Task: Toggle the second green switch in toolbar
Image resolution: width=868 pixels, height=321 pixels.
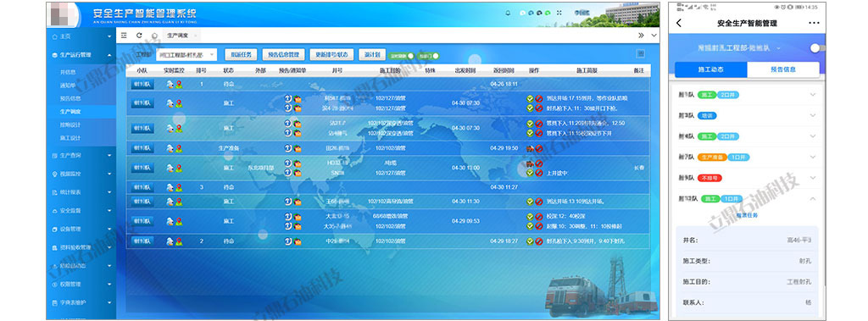Action: [x=428, y=56]
